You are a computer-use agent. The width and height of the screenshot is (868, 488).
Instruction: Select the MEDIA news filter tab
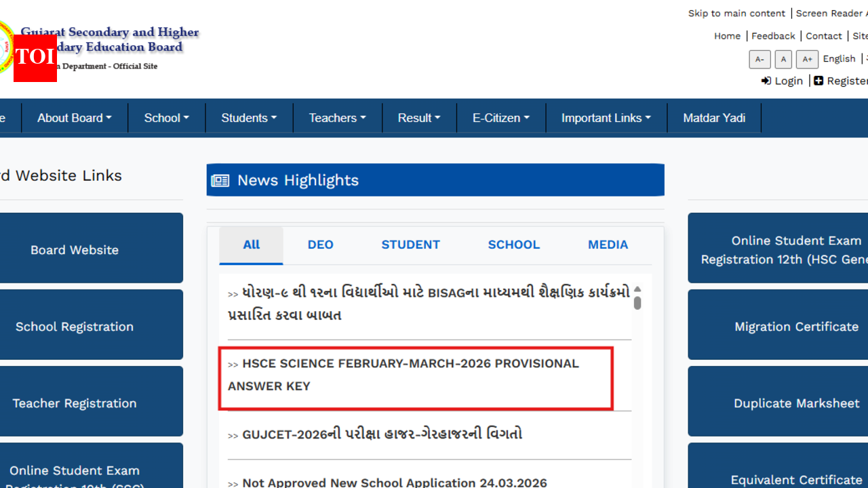[608, 245]
